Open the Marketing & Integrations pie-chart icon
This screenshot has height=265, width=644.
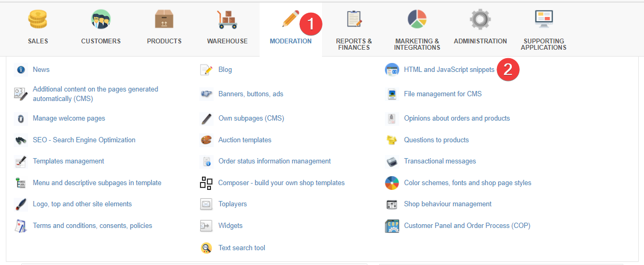(x=417, y=19)
